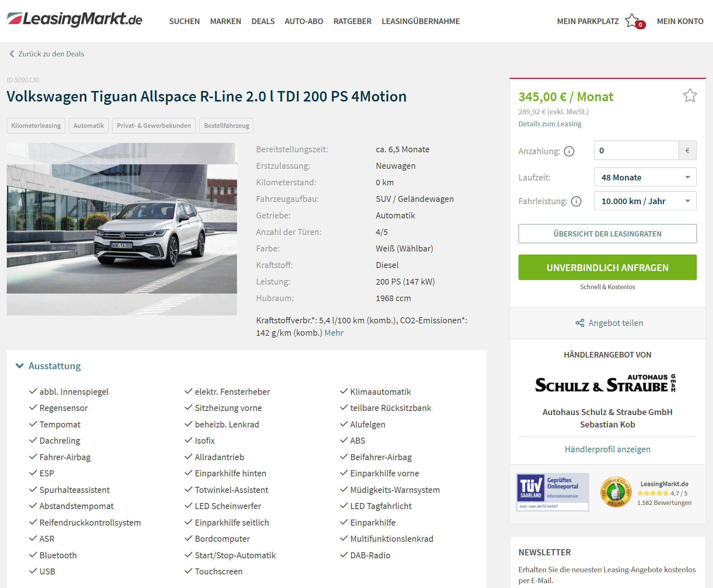Open MEIN KONTO
This screenshot has height=588, width=713.
click(680, 21)
